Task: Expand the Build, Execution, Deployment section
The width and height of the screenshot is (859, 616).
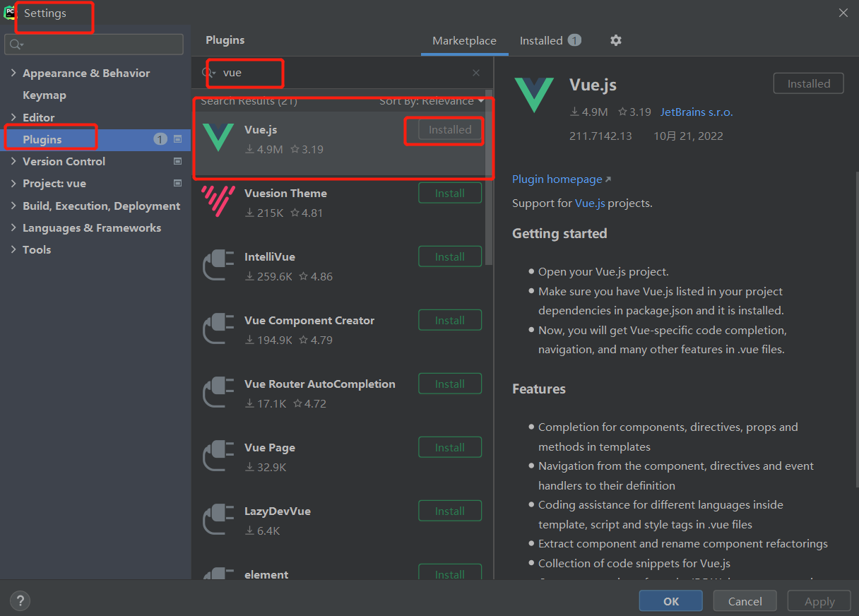Action: [13, 206]
